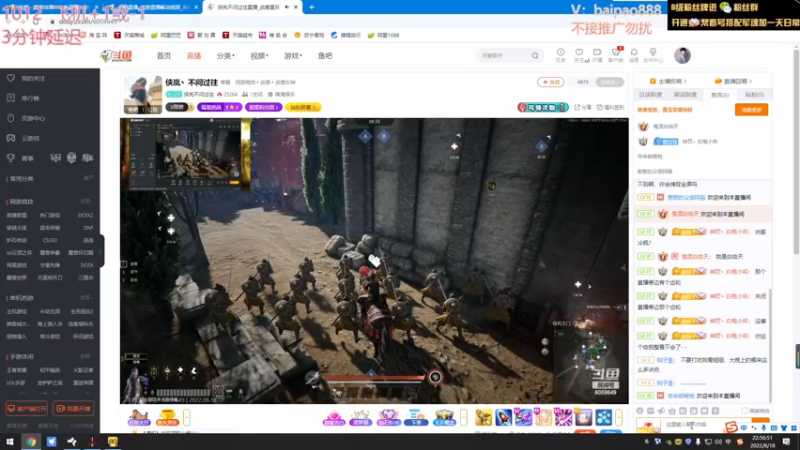Mute the audio in the active browser tab
The width and height of the screenshot is (800, 450).
point(287,7)
